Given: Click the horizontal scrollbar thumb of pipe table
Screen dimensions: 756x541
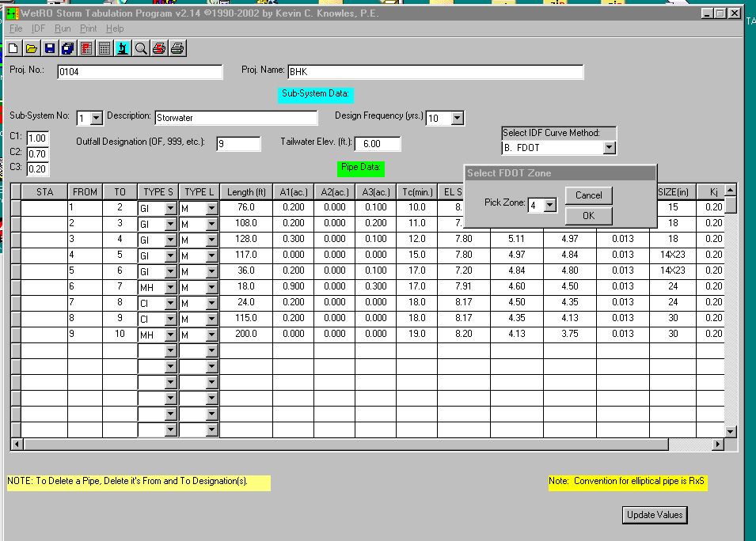Looking at the screenshot, I should click(346, 445).
